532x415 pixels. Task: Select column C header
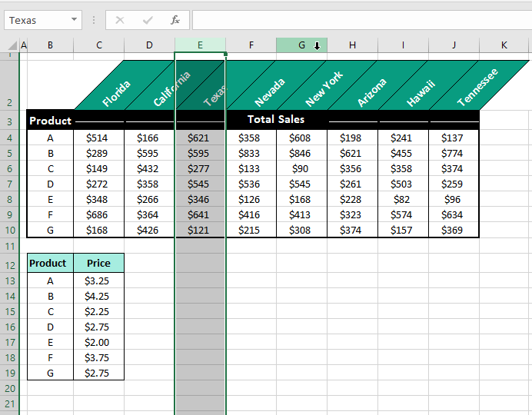(98, 45)
